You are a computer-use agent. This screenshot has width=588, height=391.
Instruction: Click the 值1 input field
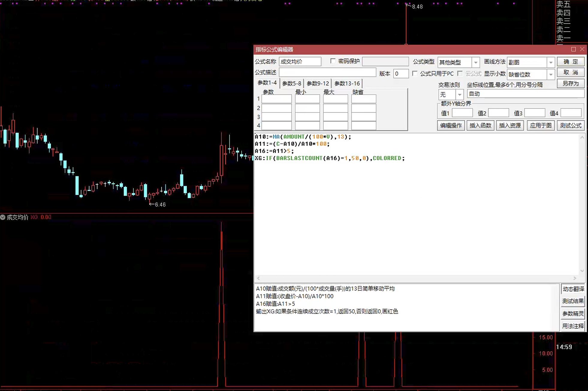[x=462, y=113]
